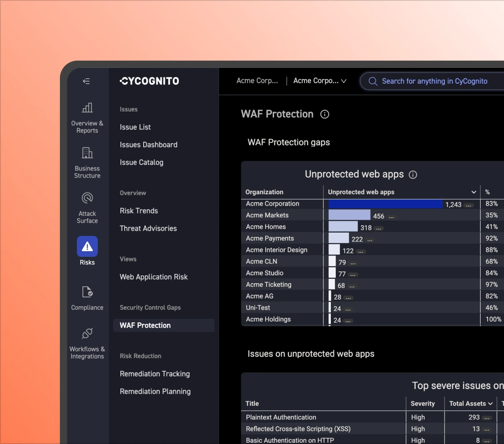This screenshot has height=444, width=504.
Task: Open the Issue List link
Action: tap(135, 127)
